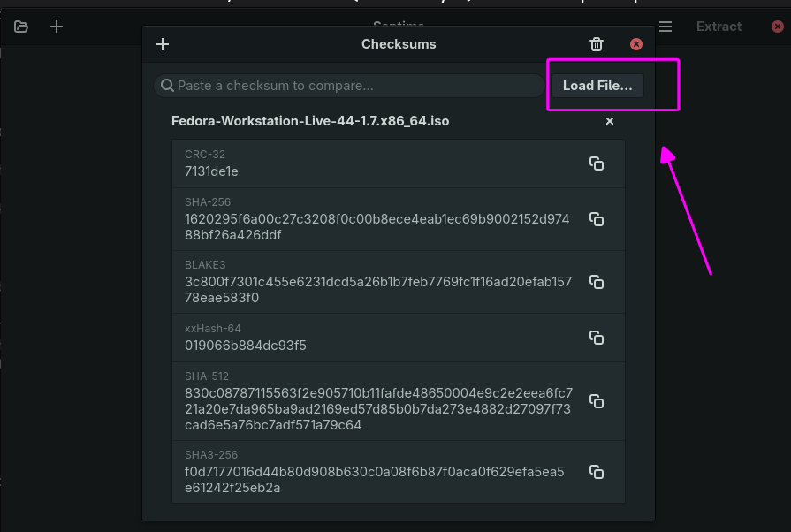Image resolution: width=791 pixels, height=532 pixels.
Task: Remove the Fedora ISO file entry
Action: click(610, 121)
